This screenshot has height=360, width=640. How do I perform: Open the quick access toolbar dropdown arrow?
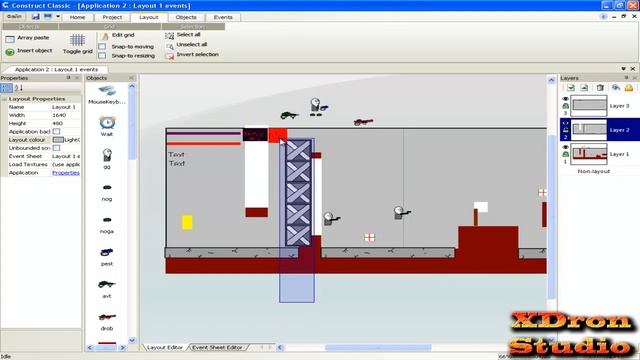[58, 17]
